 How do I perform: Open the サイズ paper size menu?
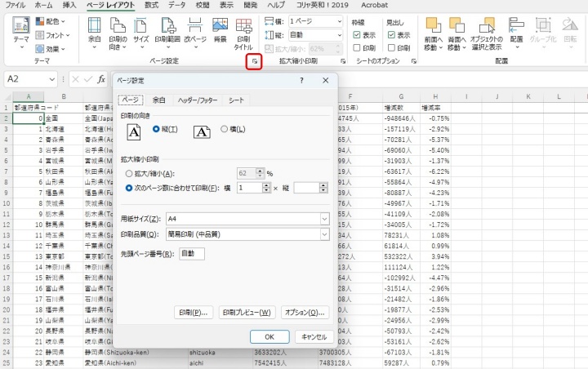tap(141, 33)
